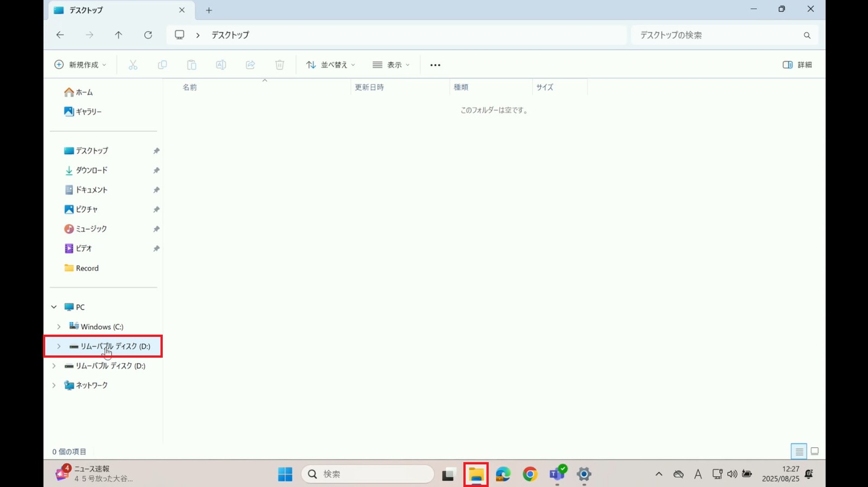Switch to large thumbnails view layout
The height and width of the screenshot is (487, 868).
pyautogui.click(x=815, y=451)
